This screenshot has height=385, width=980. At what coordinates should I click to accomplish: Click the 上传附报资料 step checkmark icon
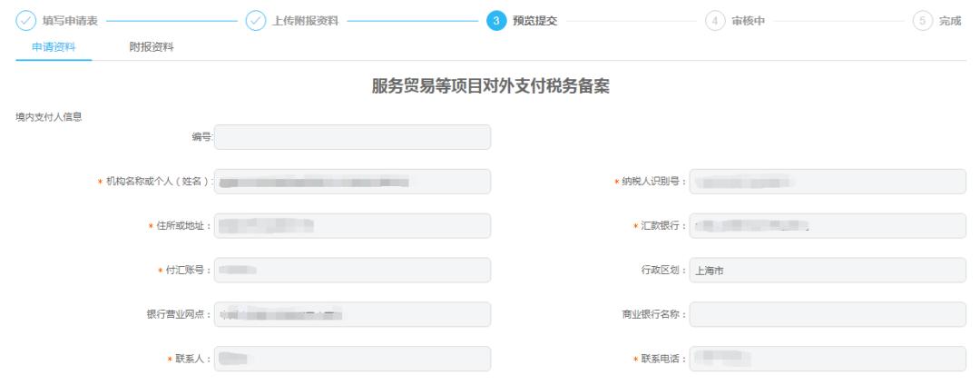[256, 21]
